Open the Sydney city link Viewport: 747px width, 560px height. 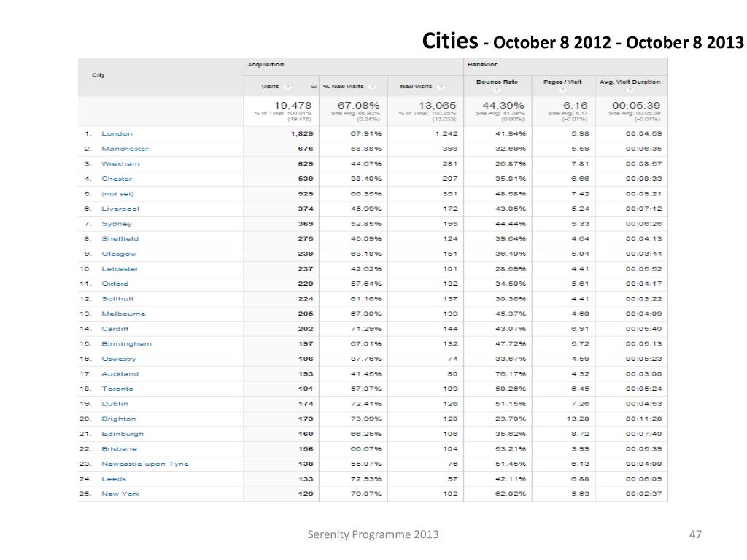tap(117, 224)
